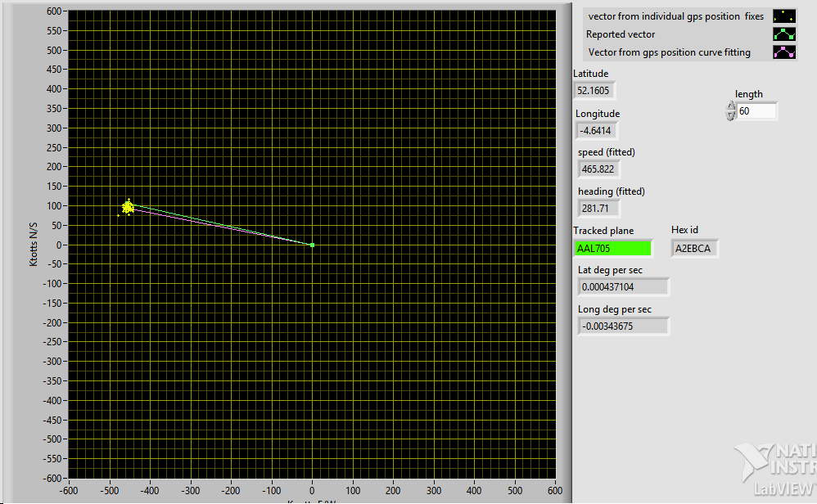Select the Hex id field A2EBCA

click(694, 249)
